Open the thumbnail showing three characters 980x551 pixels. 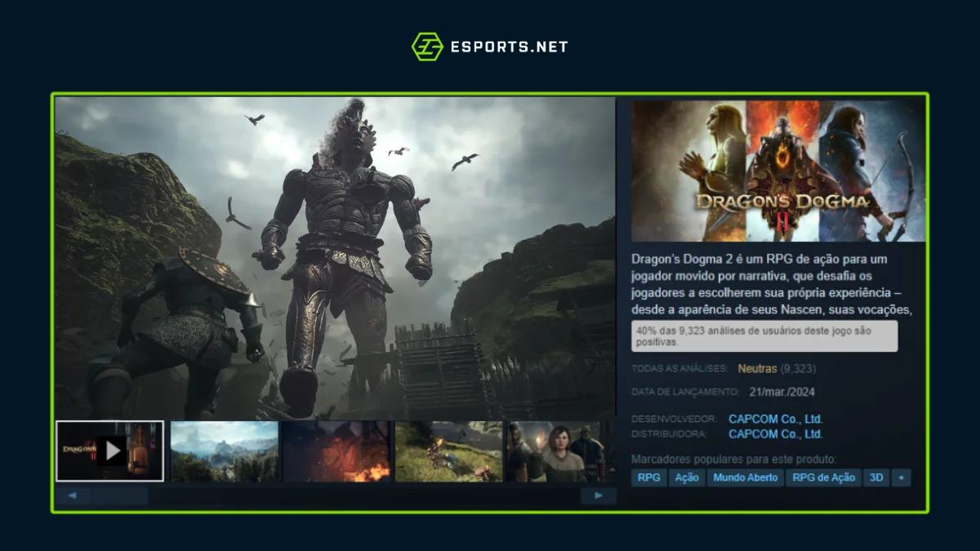[560, 451]
